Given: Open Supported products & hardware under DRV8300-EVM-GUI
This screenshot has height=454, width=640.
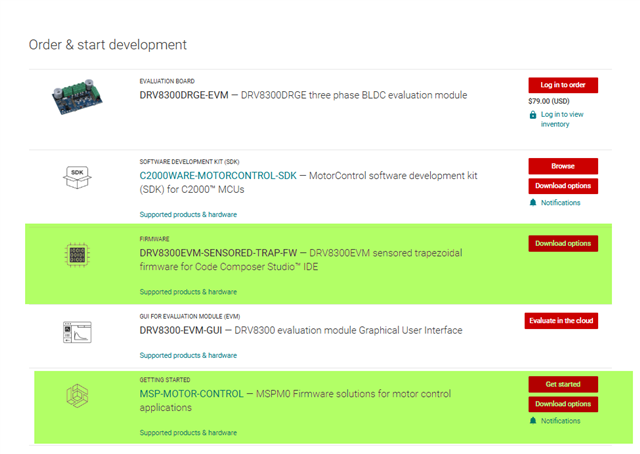Looking at the screenshot, I should click(188, 355).
